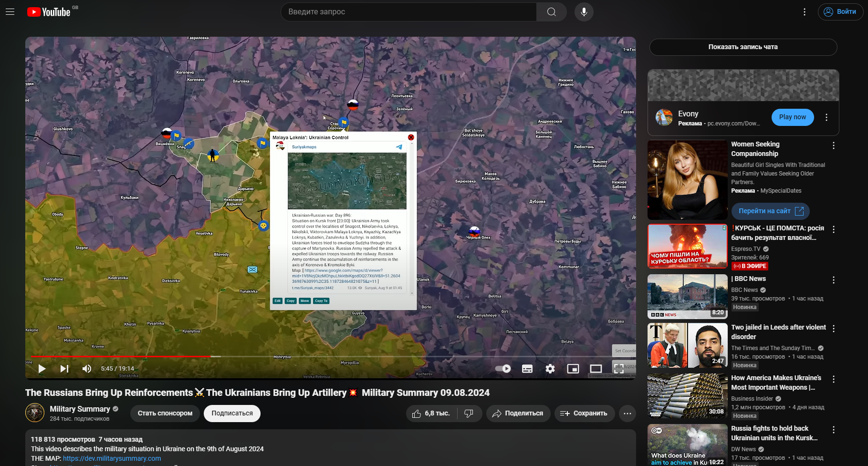The image size is (868, 466).
Task: Open Women Seeking Companionship ad image
Action: click(x=688, y=180)
